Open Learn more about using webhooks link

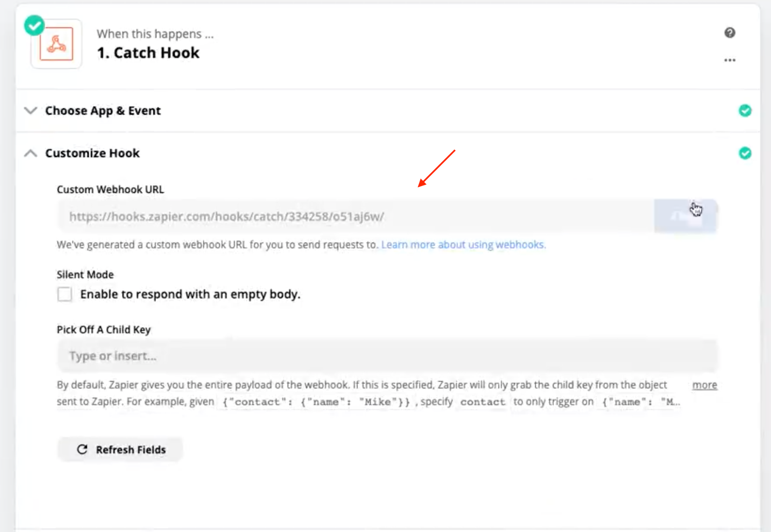[463, 245]
